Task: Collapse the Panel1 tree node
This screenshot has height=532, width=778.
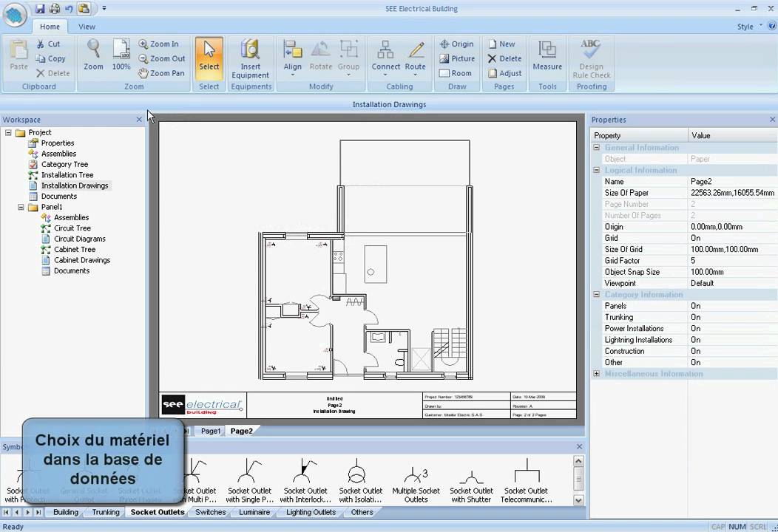Action: 21,207
